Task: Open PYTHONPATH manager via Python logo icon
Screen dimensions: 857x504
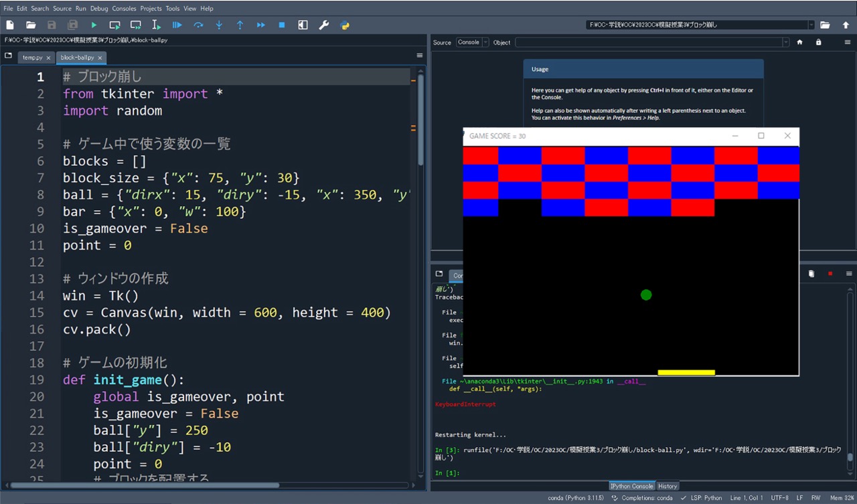Action: tap(345, 25)
